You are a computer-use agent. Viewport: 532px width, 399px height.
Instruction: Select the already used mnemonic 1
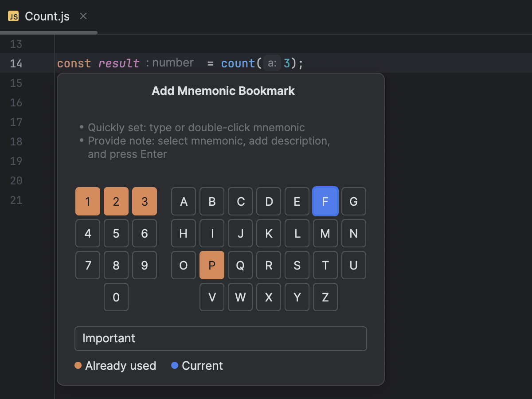coord(87,201)
